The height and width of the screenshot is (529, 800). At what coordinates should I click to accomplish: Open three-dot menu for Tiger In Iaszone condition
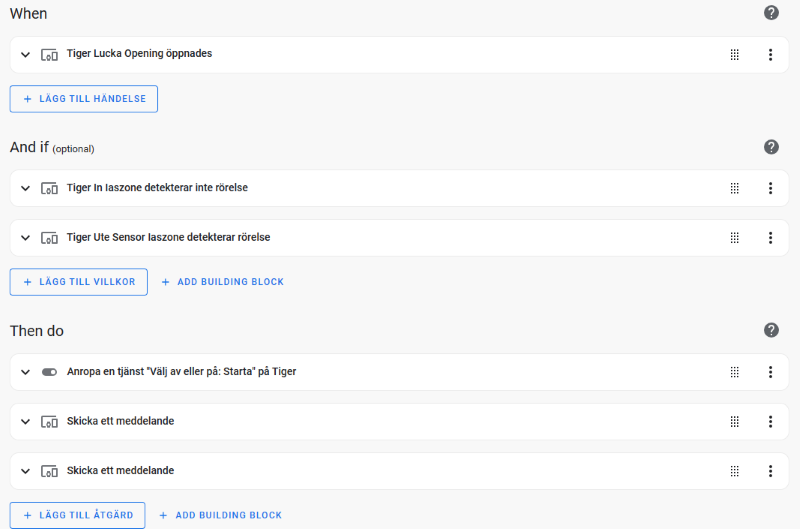point(770,188)
